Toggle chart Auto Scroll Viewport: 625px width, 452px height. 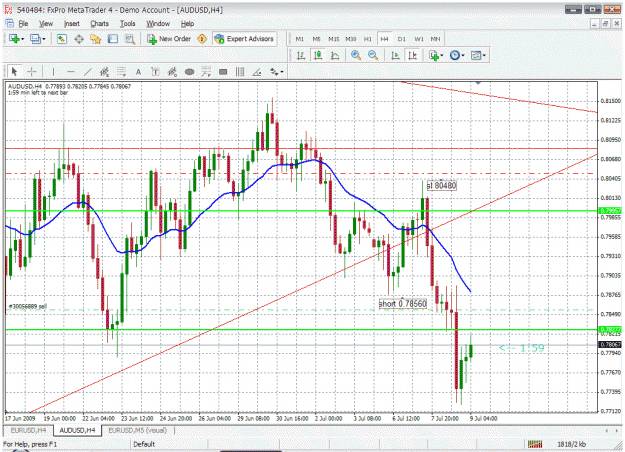(x=395, y=55)
